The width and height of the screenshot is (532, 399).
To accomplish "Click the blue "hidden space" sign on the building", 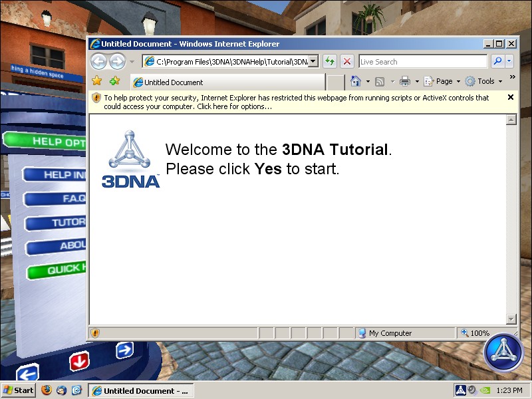I will [46, 72].
